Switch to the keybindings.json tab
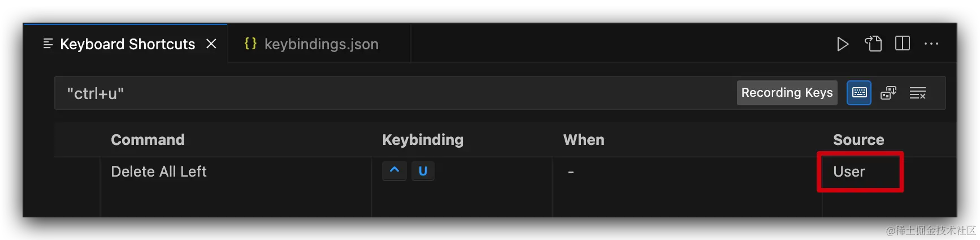The image size is (980, 240). pos(321,44)
